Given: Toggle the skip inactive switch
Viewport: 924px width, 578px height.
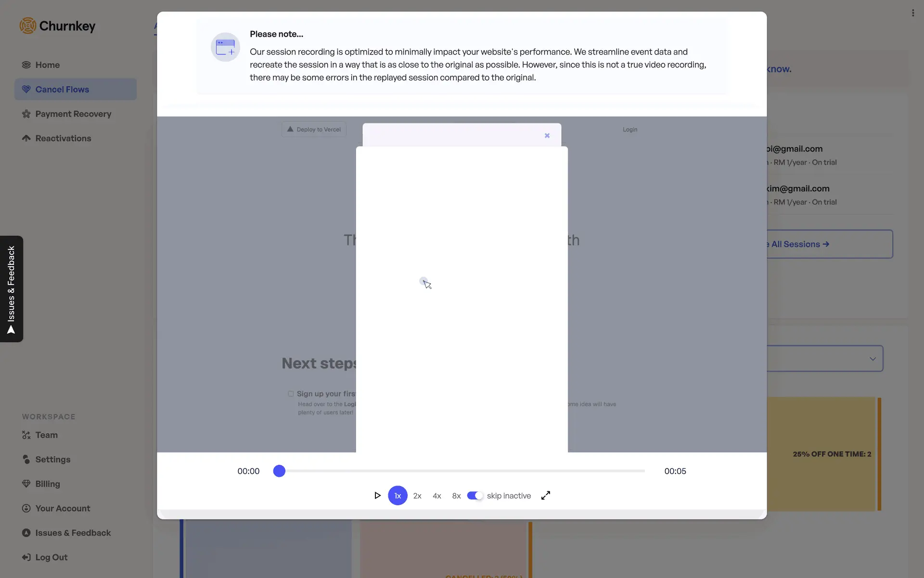Looking at the screenshot, I should point(475,496).
